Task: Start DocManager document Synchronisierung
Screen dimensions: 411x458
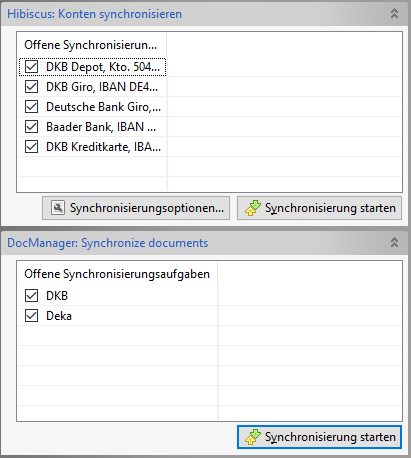Action: (x=319, y=437)
